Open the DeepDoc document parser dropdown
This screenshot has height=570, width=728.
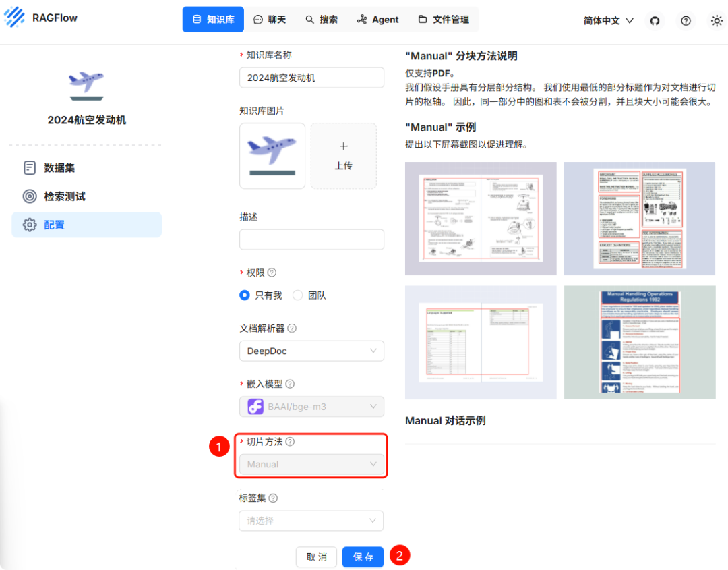311,351
